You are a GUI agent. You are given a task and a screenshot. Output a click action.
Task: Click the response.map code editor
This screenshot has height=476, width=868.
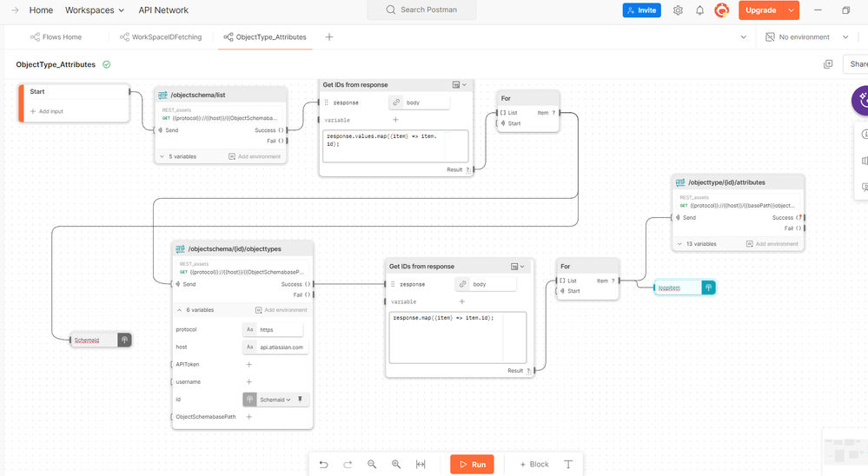457,337
